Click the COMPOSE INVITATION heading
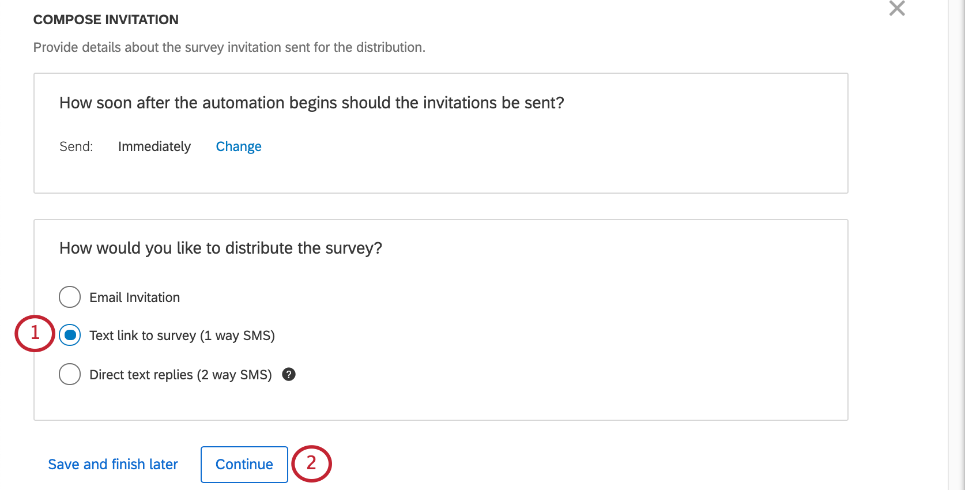This screenshot has height=490, width=980. click(106, 20)
